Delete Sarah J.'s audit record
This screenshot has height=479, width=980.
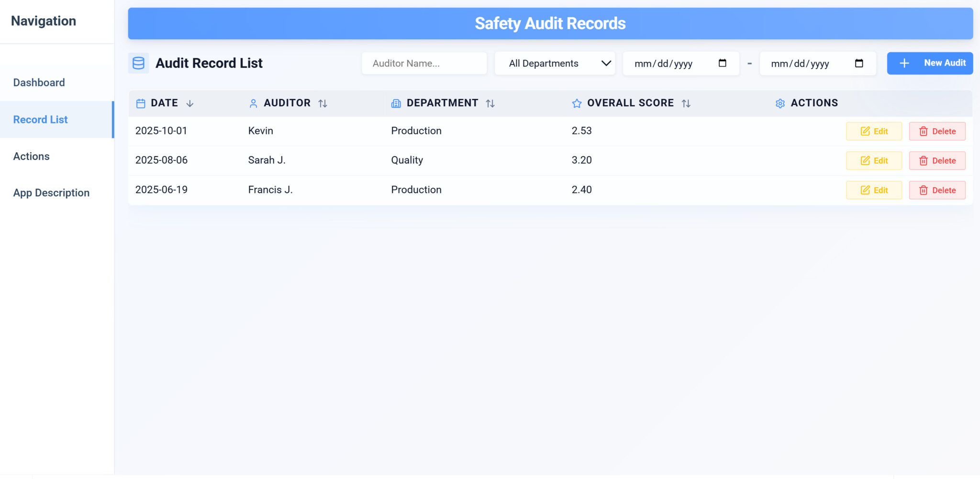click(937, 161)
